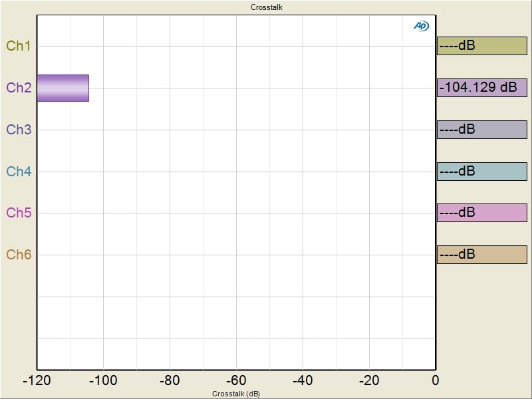Click the Ch3 channel label

tap(19, 130)
